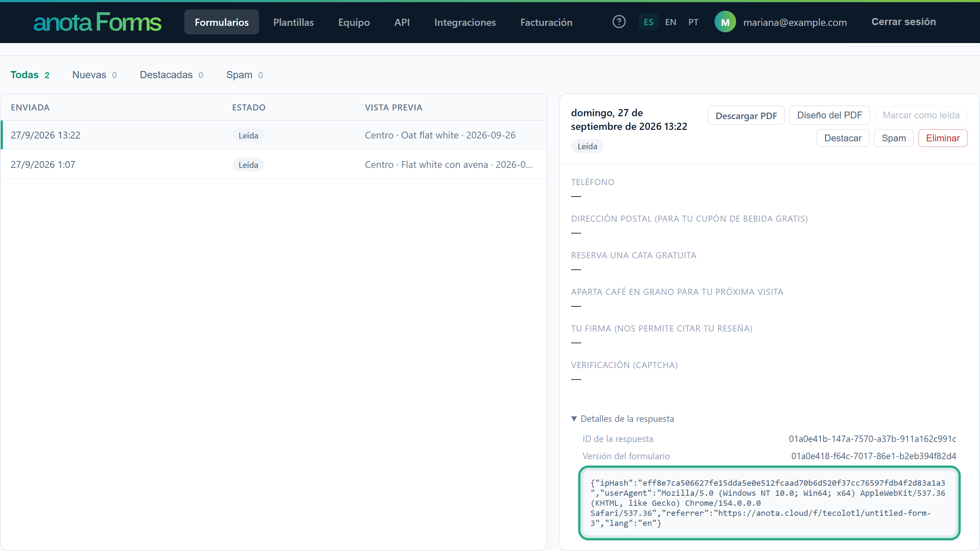Screen dimensions: 980x551
Task: Open the help question mark icon
Action: pos(619,22)
